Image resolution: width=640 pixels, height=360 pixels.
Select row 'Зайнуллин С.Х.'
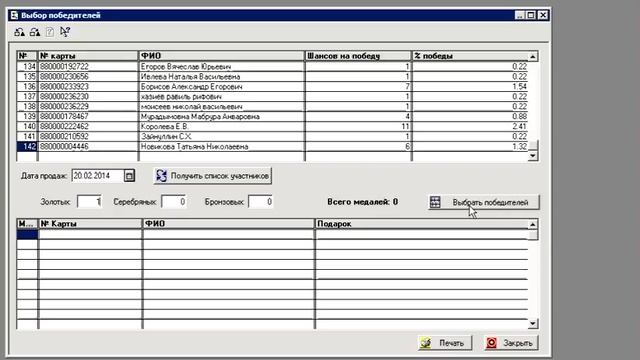[272, 137]
